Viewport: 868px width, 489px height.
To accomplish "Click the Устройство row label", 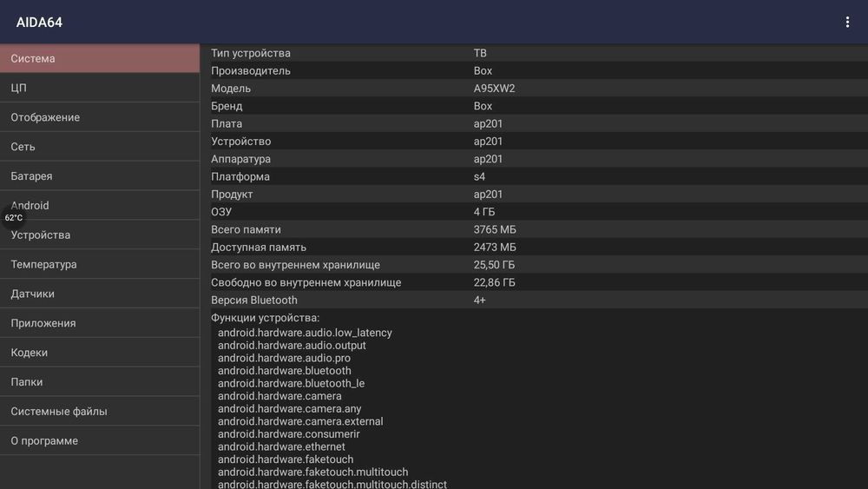I will [240, 142].
